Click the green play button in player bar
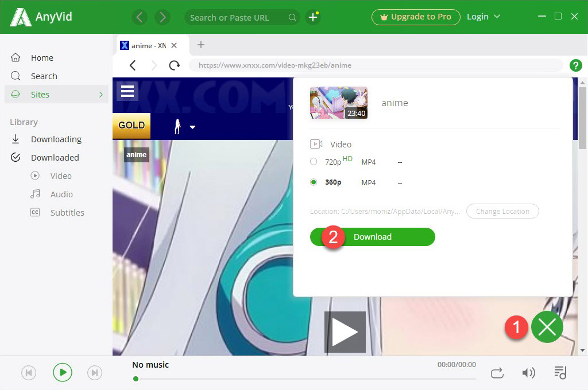The height and width of the screenshot is (390, 588). (62, 372)
